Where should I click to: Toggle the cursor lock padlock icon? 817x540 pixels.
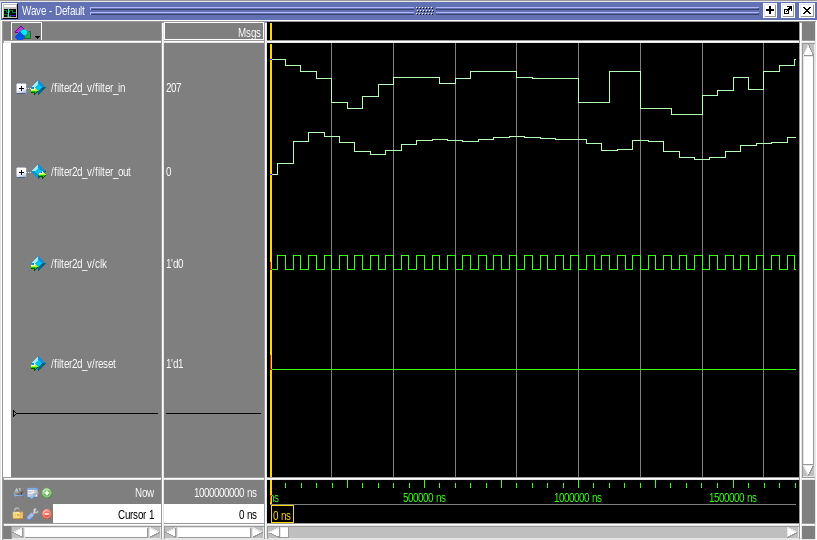coord(18,514)
